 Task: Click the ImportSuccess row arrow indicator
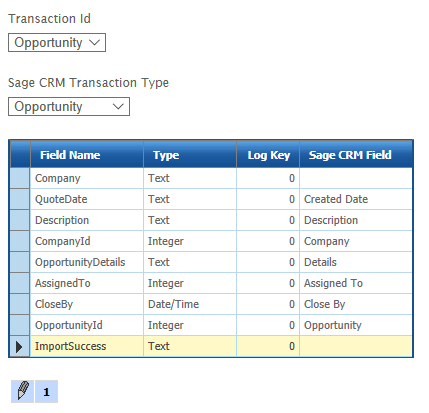[x=20, y=347]
